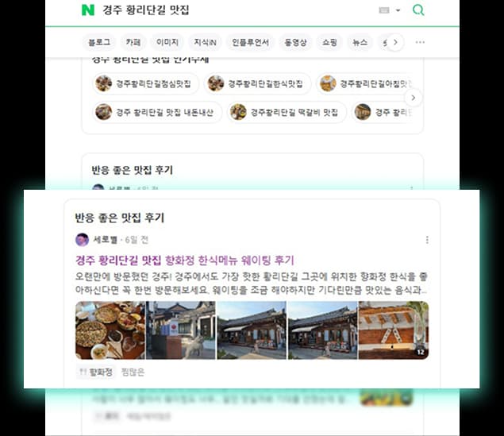This screenshot has height=436, width=504.
Task: Switch to the 블로그 tab
Action: pyautogui.click(x=99, y=42)
